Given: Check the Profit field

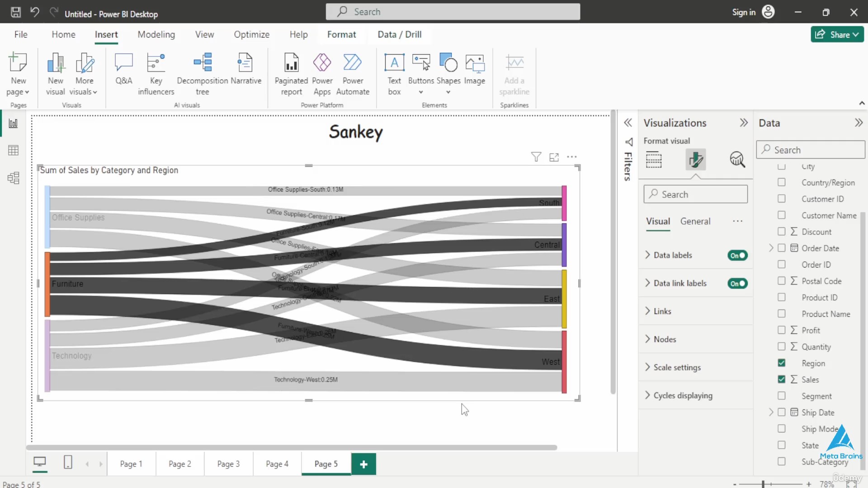Looking at the screenshot, I should pyautogui.click(x=782, y=330).
